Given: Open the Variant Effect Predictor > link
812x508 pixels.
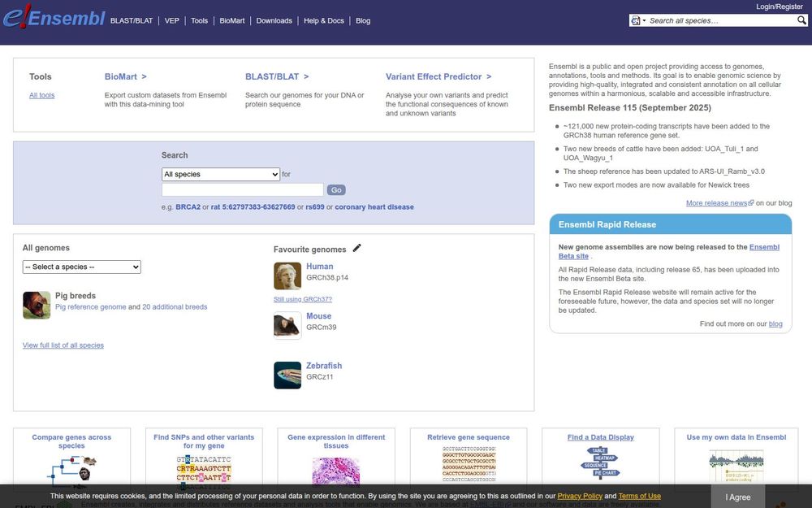Looking at the screenshot, I should [x=438, y=76].
